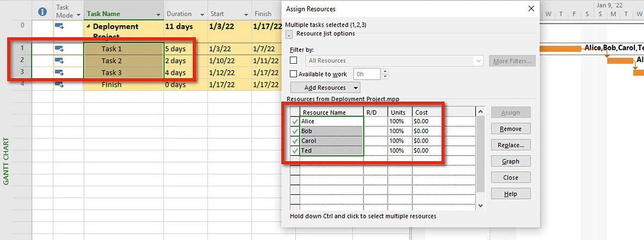Click the Indicators info icon column header
The image size is (644, 240).
click(x=42, y=12)
